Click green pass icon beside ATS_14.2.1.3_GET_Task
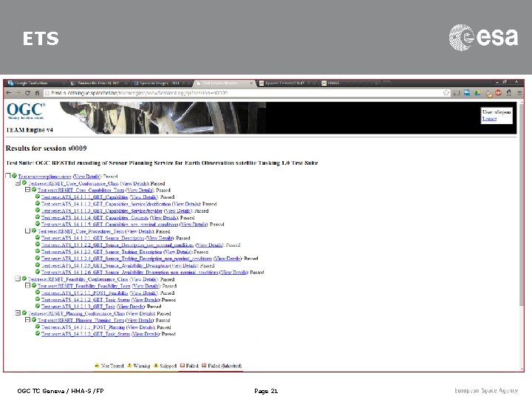532x399 pixels. click(x=38, y=306)
